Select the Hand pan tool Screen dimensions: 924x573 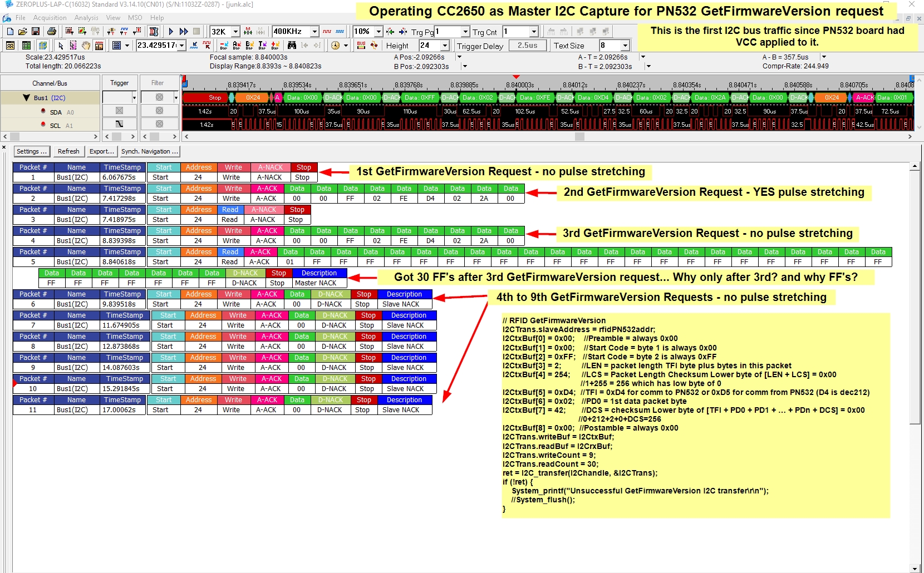click(x=86, y=46)
